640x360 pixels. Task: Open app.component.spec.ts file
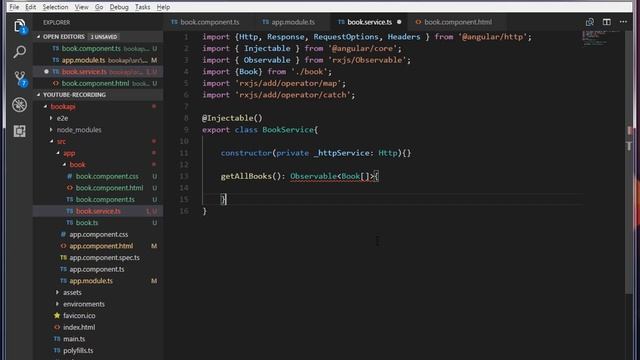(98, 258)
